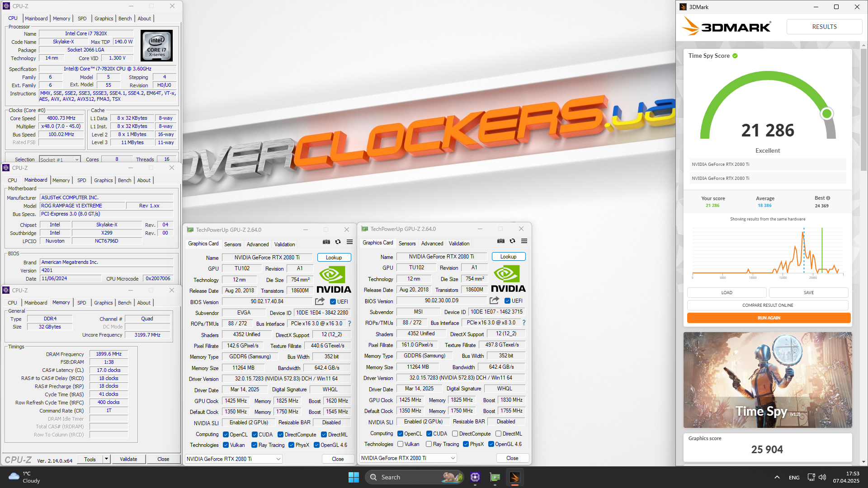Open Graphics tab in the Memory CPU-Z window

click(x=104, y=303)
